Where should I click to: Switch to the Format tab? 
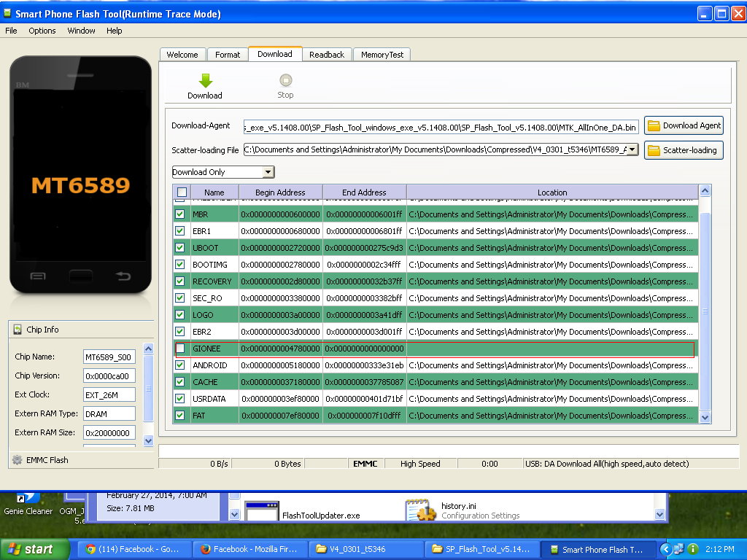pos(228,55)
